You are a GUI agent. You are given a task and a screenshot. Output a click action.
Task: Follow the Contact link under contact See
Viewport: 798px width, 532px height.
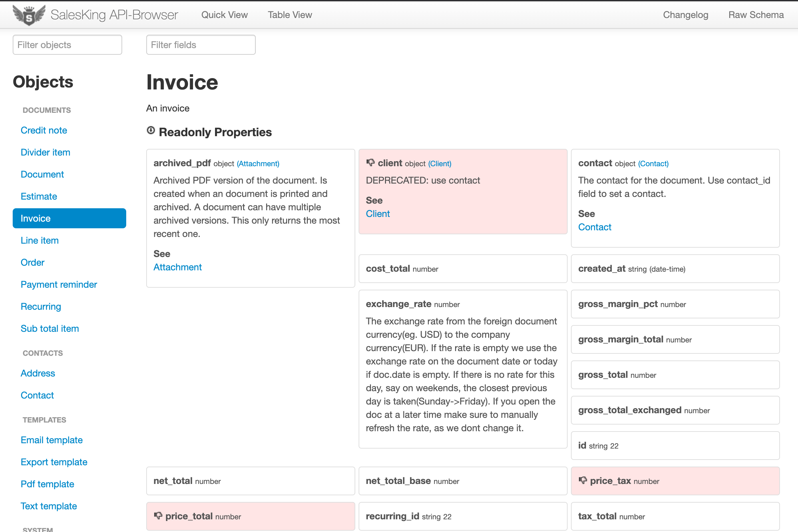(594, 227)
